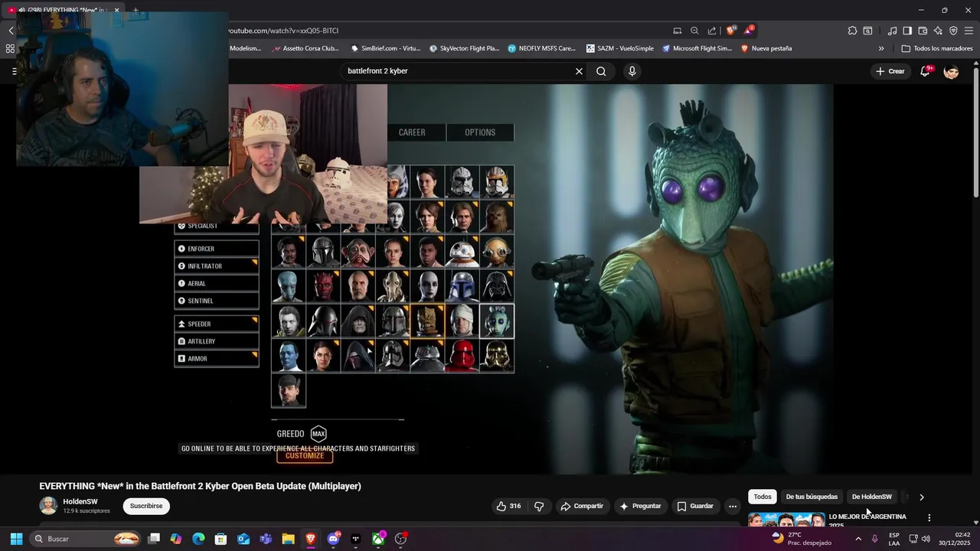
Task: Open the Brave Wallet icon
Action: click(923, 31)
